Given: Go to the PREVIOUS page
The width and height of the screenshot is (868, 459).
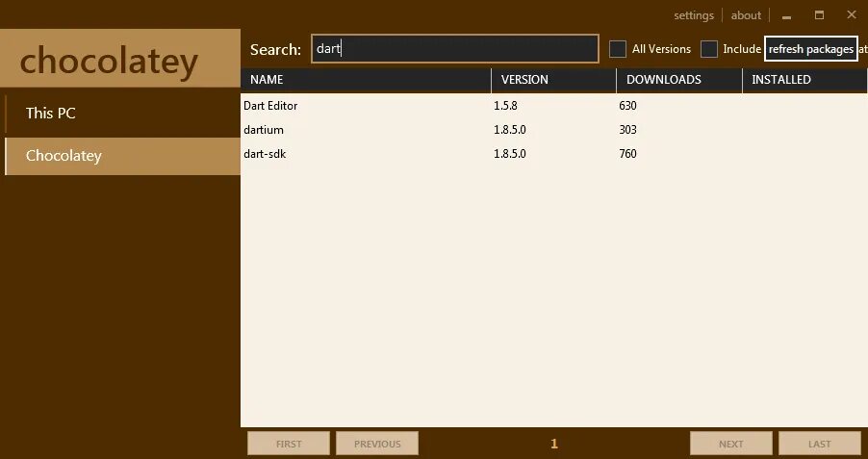Looking at the screenshot, I should (x=377, y=444).
